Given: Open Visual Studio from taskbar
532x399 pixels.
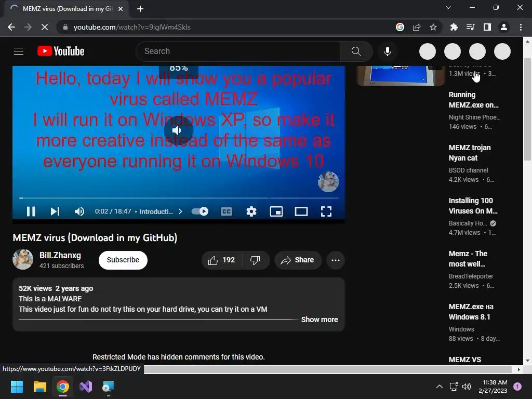Looking at the screenshot, I should (86, 387).
